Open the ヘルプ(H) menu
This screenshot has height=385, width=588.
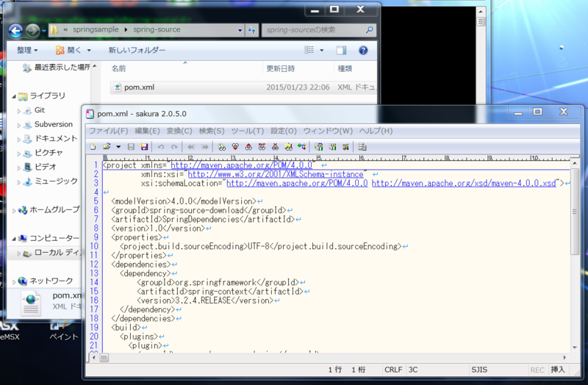point(376,131)
